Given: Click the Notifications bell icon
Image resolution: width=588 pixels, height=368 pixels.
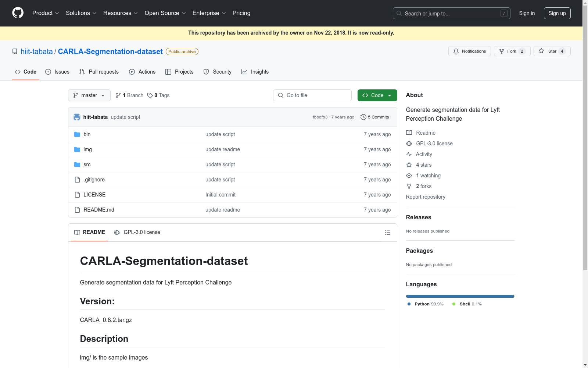Looking at the screenshot, I should coord(456,51).
